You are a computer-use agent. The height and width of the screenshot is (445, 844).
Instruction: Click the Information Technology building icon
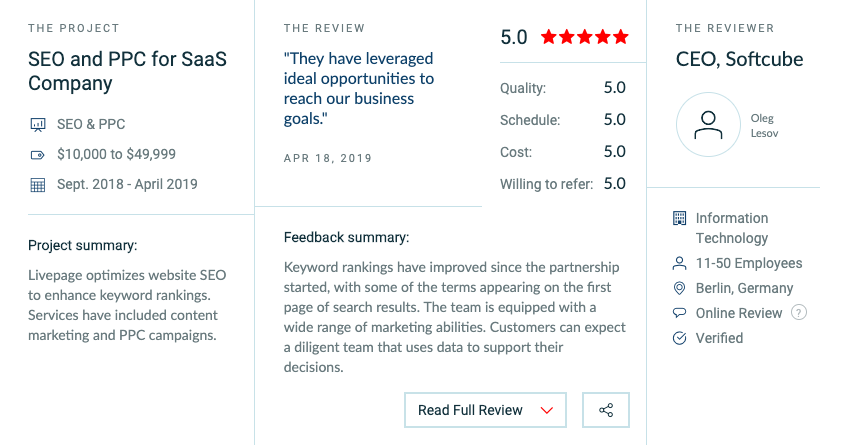(x=680, y=218)
